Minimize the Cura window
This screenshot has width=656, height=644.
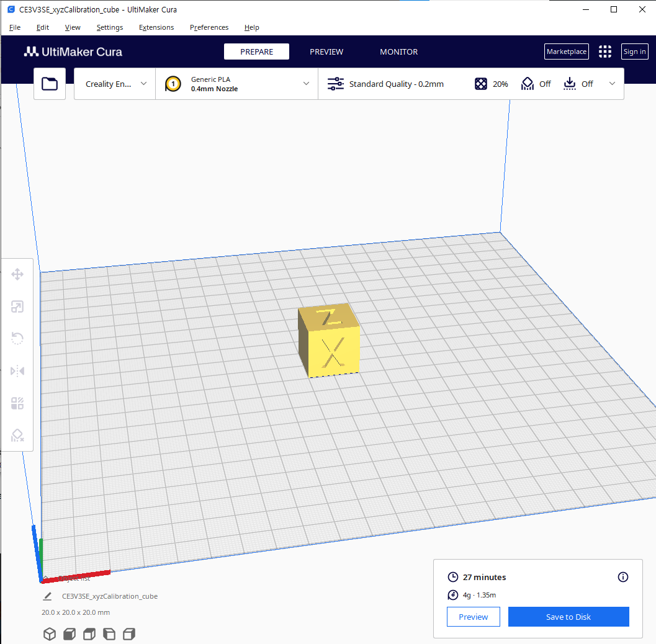[586, 9]
